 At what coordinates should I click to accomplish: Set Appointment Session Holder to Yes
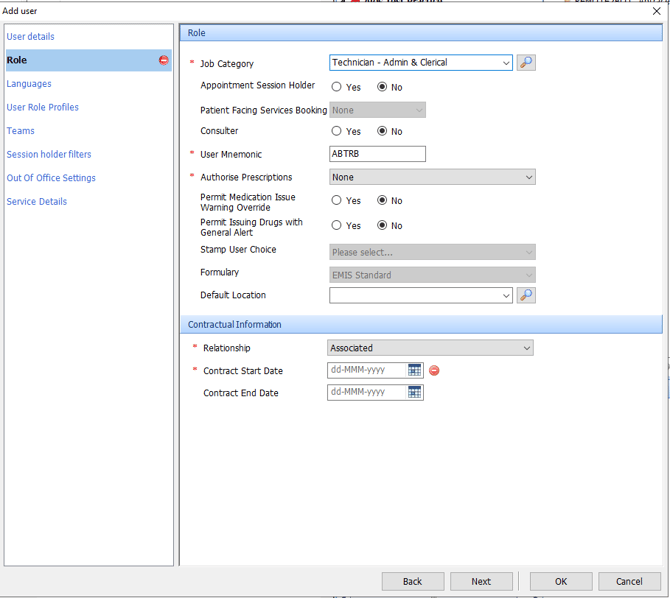click(x=337, y=87)
